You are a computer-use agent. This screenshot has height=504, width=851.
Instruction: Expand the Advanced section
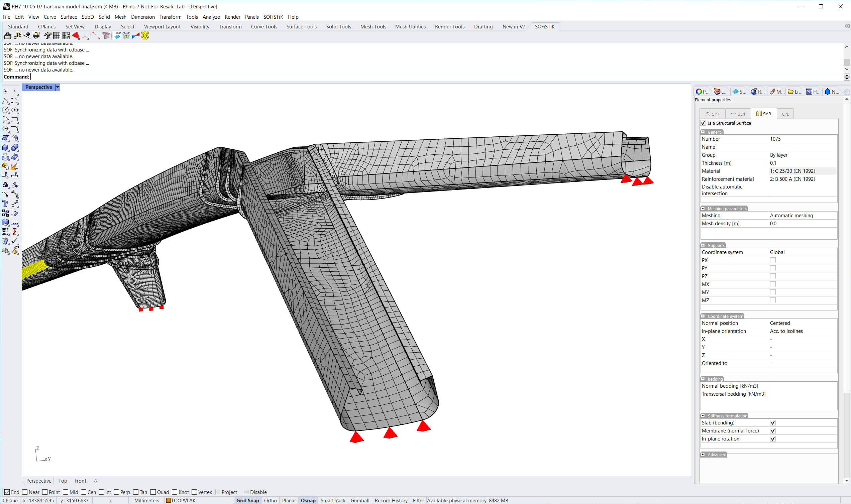703,455
